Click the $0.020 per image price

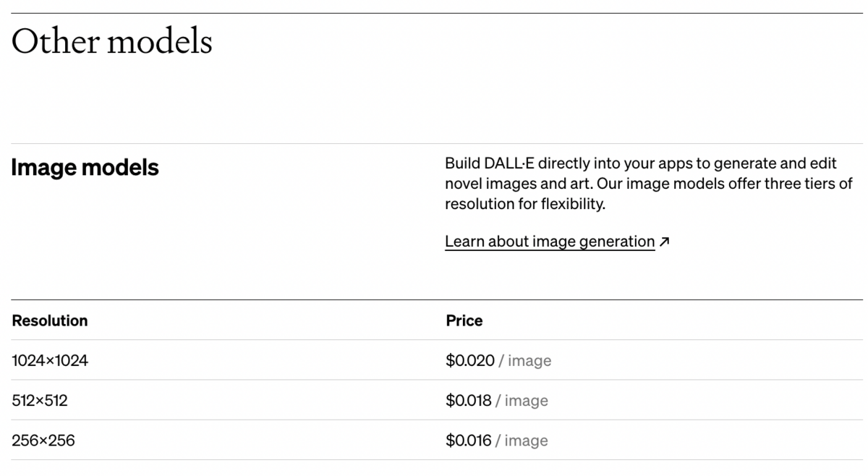tap(498, 360)
